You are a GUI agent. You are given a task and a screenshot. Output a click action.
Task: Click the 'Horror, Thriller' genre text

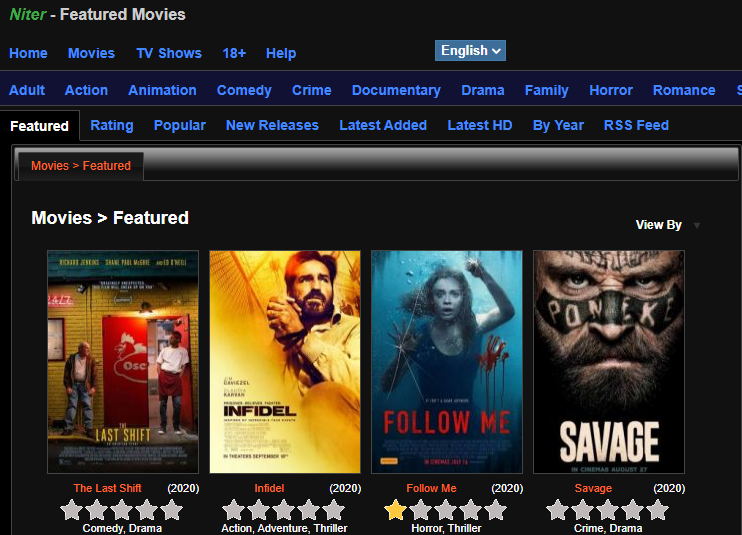[446, 528]
